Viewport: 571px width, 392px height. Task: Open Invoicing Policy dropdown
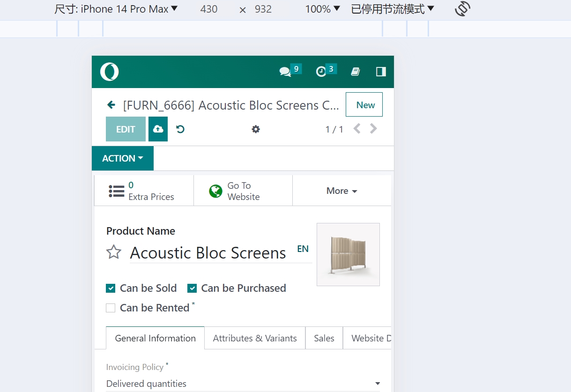(243, 384)
